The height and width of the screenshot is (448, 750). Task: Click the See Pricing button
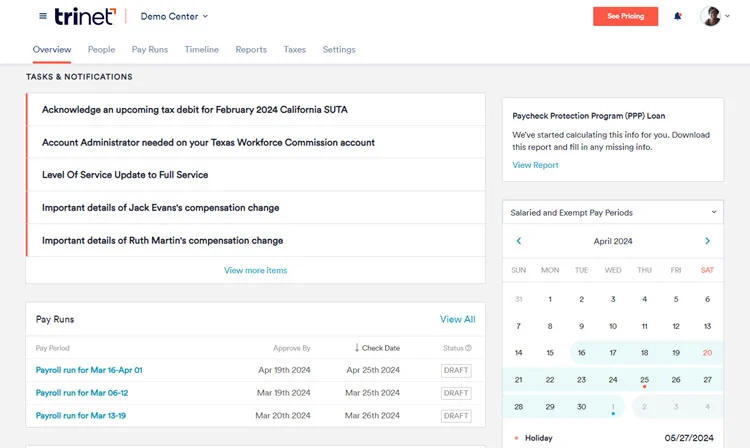coord(626,16)
